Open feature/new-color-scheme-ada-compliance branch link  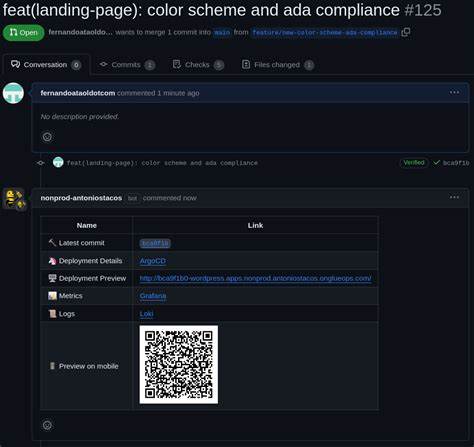pos(325,32)
